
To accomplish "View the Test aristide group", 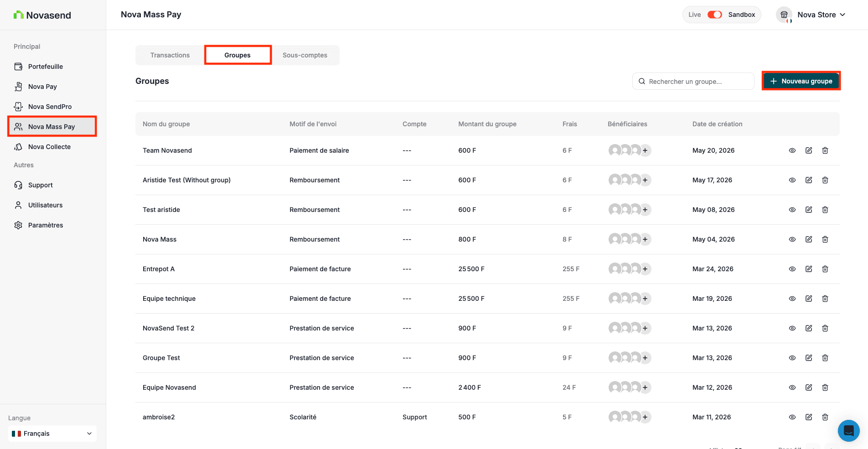I will click(x=792, y=210).
